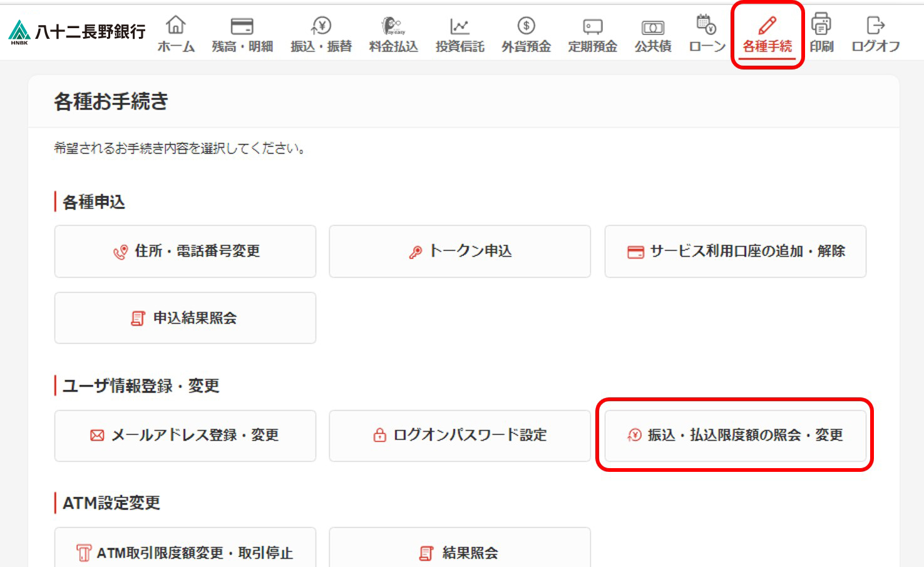This screenshot has height=567, width=924.
Task: Open 振込・振替 yen transfer icon
Action: pos(321,26)
